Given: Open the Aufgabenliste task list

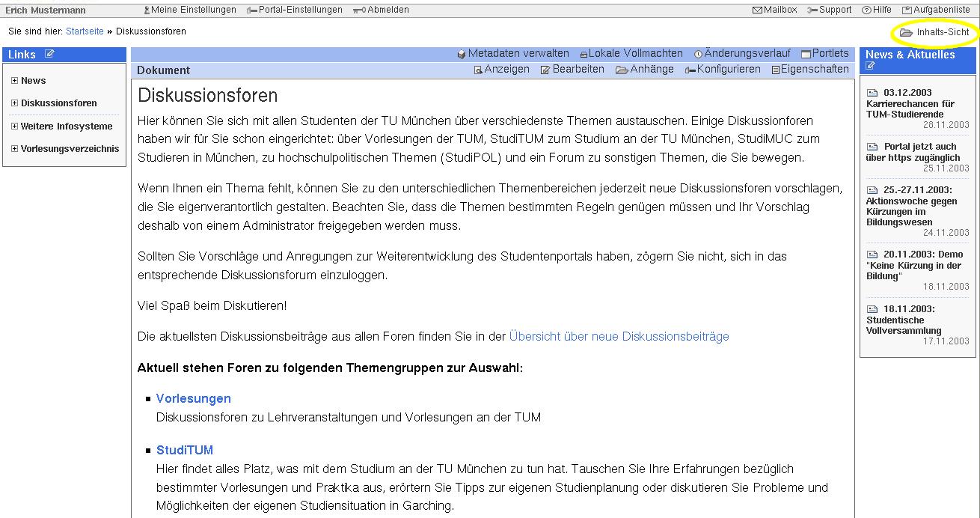Looking at the screenshot, I should [936, 10].
